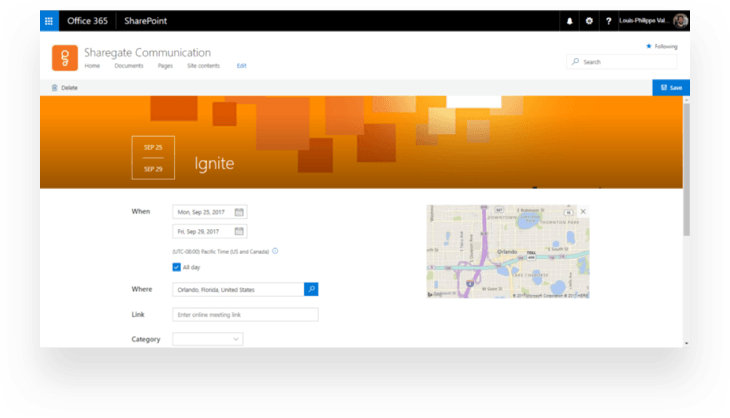The image size is (730, 418).
Task: Click the Following star icon
Action: point(649,46)
